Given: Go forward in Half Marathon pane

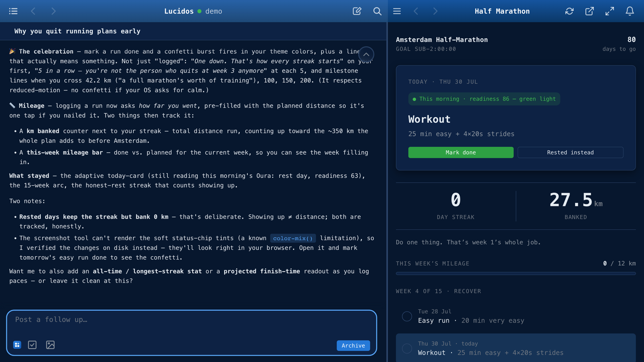Looking at the screenshot, I should 436,11.
